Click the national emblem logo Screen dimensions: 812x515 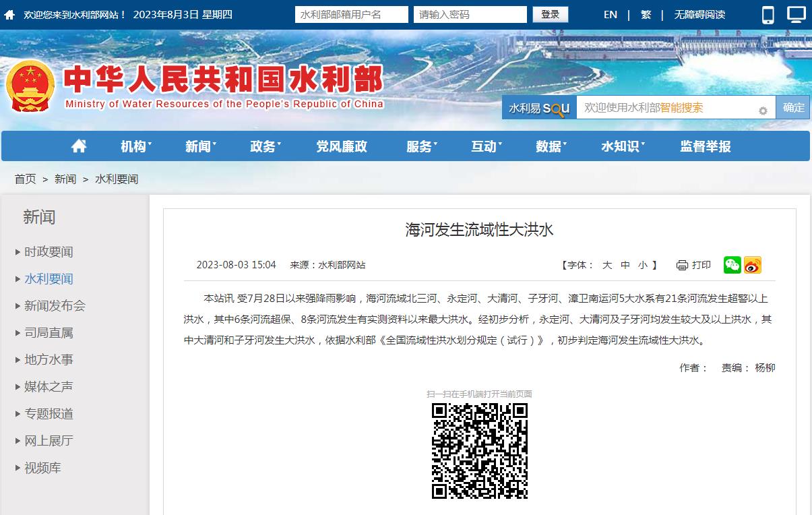30,86
